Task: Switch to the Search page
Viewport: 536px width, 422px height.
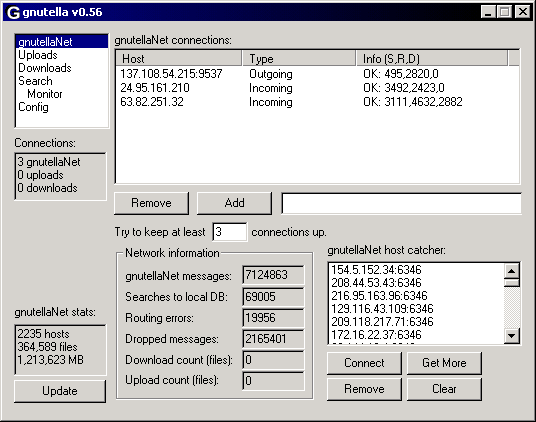Action: coord(35,81)
